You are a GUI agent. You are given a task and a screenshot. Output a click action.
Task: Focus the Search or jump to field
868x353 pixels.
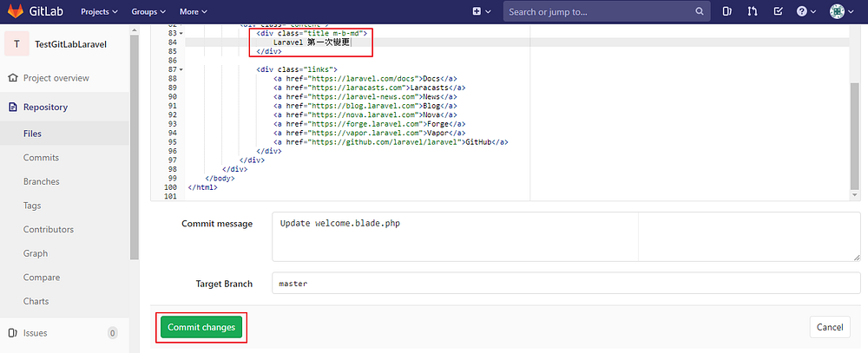(607, 11)
